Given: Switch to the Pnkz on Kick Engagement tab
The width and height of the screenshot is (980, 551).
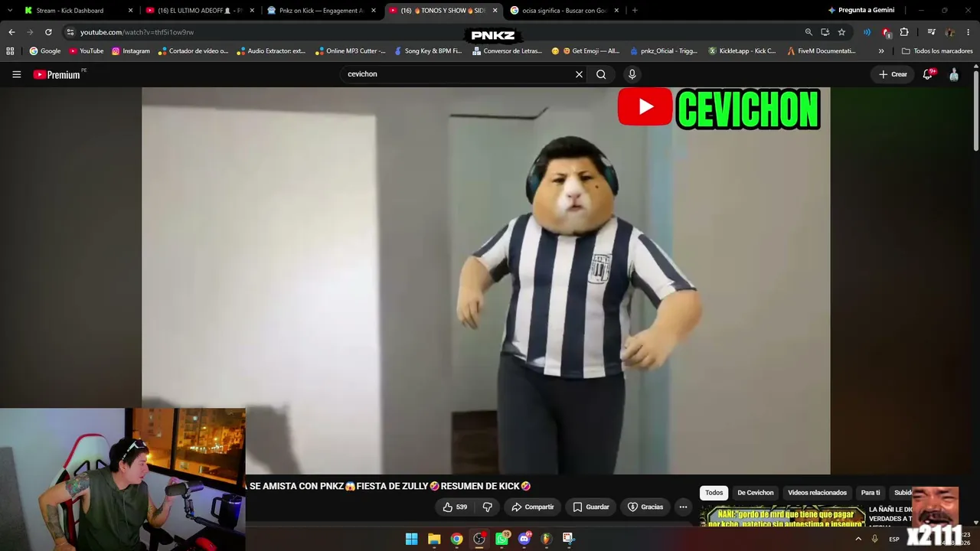Looking at the screenshot, I should point(321,11).
